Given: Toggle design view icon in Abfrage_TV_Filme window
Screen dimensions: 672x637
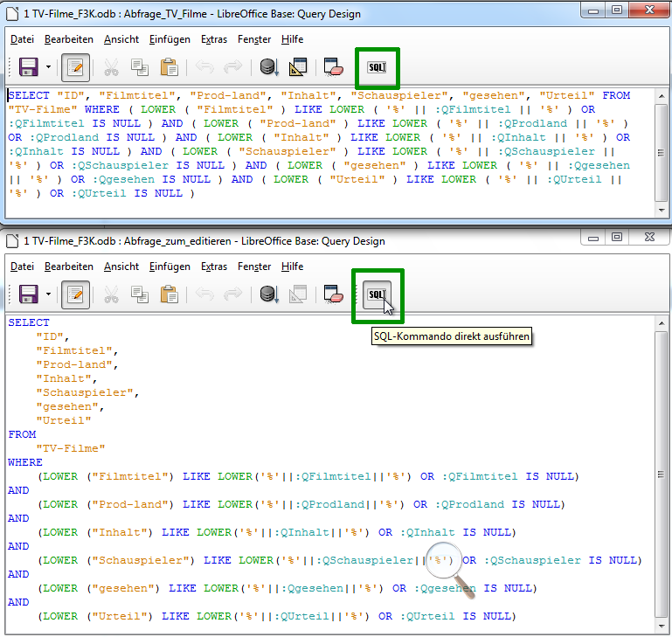Looking at the screenshot, I should click(x=298, y=67).
